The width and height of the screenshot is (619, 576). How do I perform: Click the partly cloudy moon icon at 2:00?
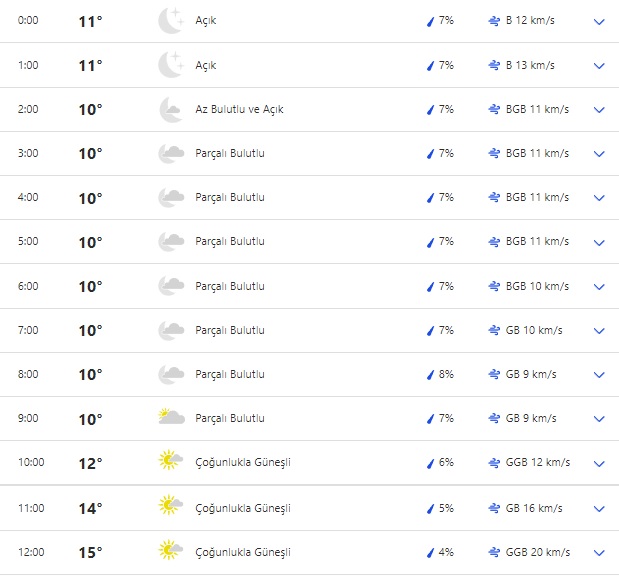[x=170, y=109]
